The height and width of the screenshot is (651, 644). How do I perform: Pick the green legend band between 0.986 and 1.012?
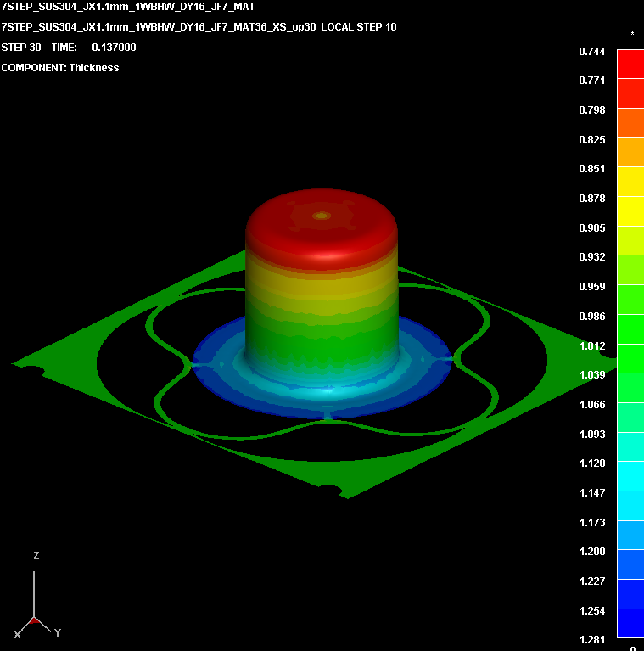(630, 329)
